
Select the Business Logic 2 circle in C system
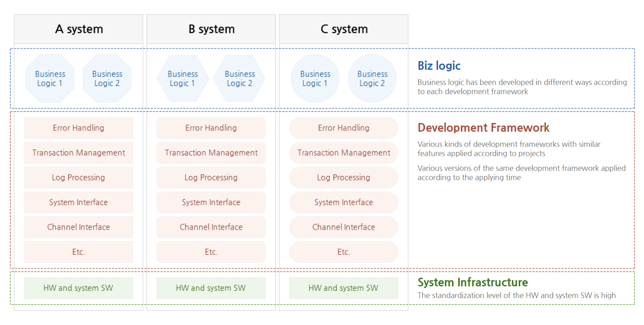pyautogui.click(x=373, y=78)
